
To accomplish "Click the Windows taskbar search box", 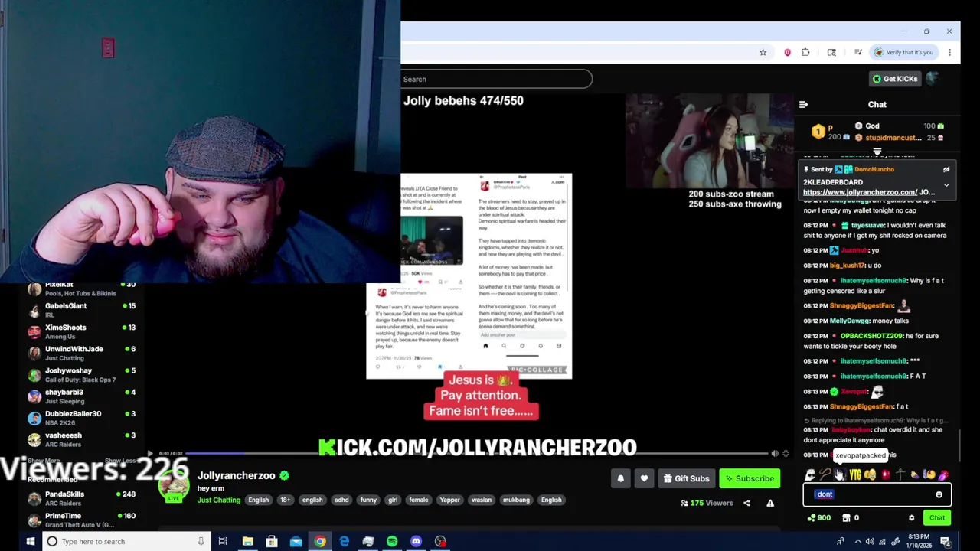I will point(126,542).
